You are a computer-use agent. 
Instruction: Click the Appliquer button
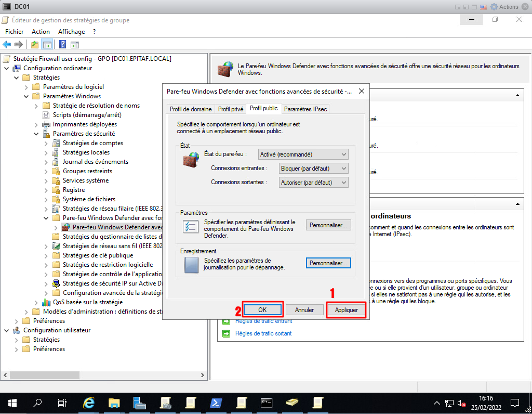346,310
